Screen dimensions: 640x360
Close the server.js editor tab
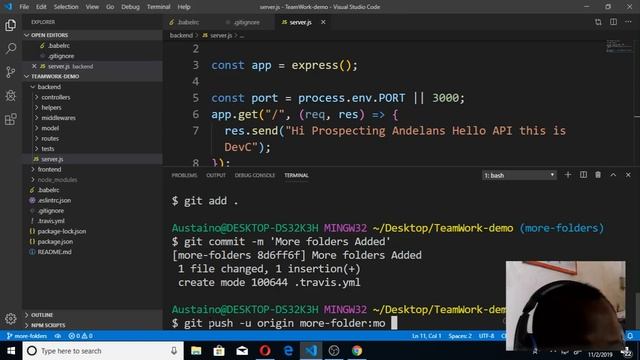323,22
